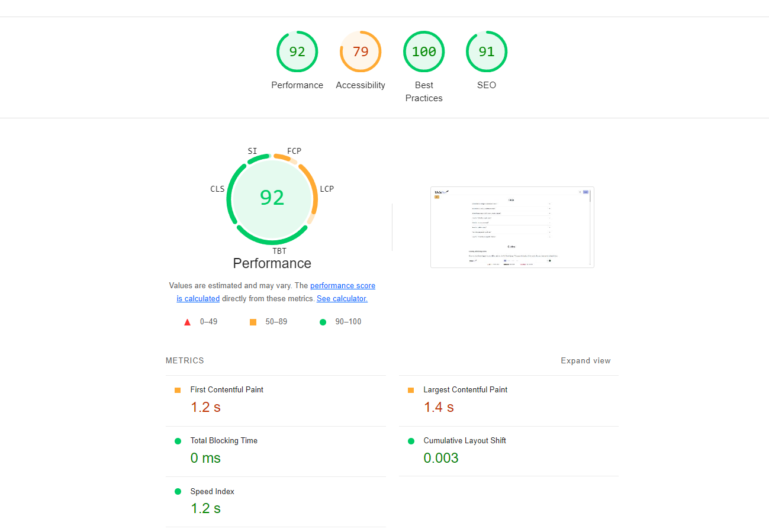Click the green circle 90–100 legend icon

(x=323, y=322)
